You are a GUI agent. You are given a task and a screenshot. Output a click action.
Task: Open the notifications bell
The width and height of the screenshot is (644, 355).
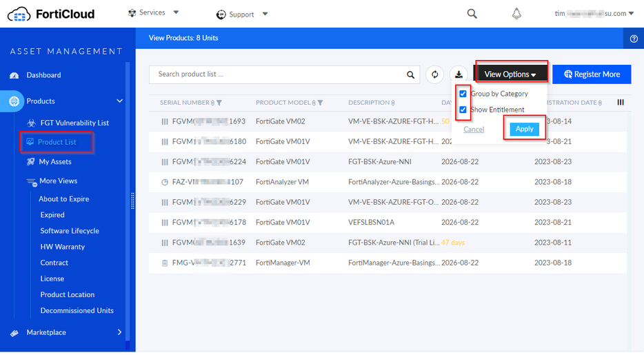click(x=516, y=14)
